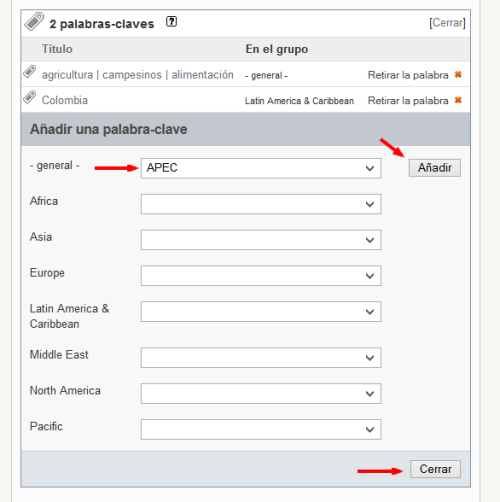This screenshot has height=502, width=500.
Task: Open the North America dropdown
Action: click(261, 394)
